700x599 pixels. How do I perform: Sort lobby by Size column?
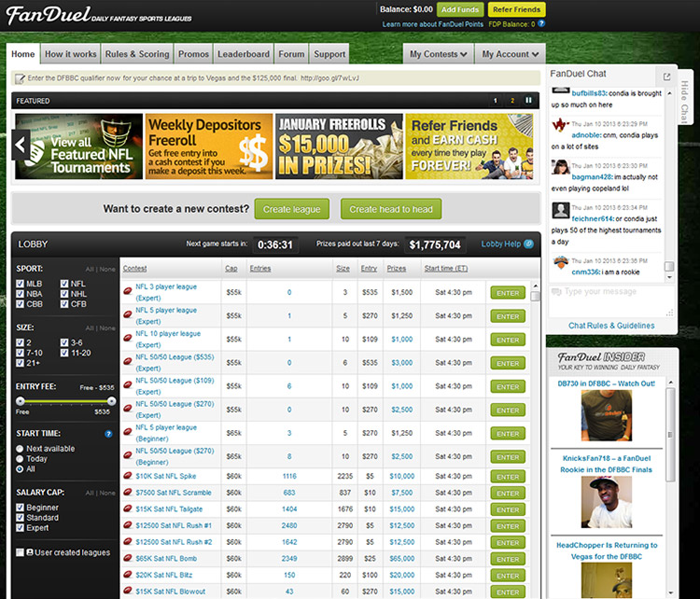coord(343,269)
